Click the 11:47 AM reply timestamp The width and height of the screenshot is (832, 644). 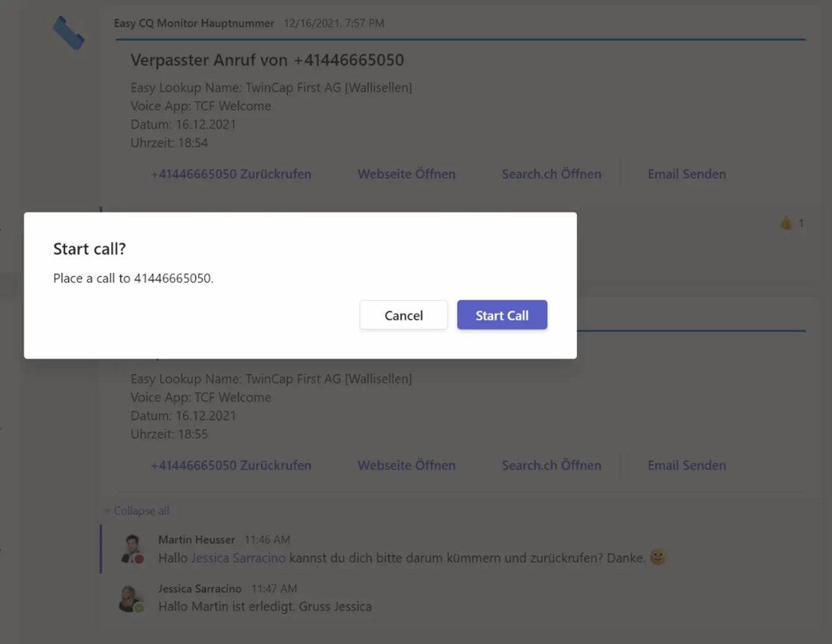(274, 589)
